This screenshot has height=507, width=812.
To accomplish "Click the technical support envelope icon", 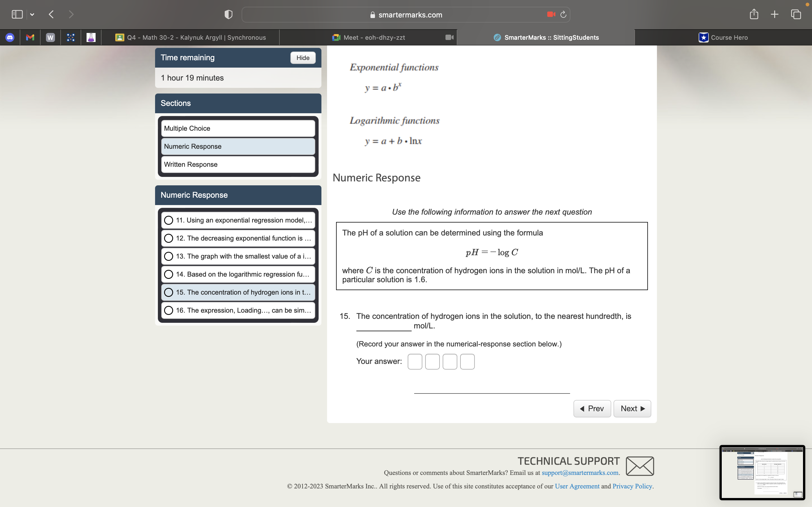I will coord(639,466).
